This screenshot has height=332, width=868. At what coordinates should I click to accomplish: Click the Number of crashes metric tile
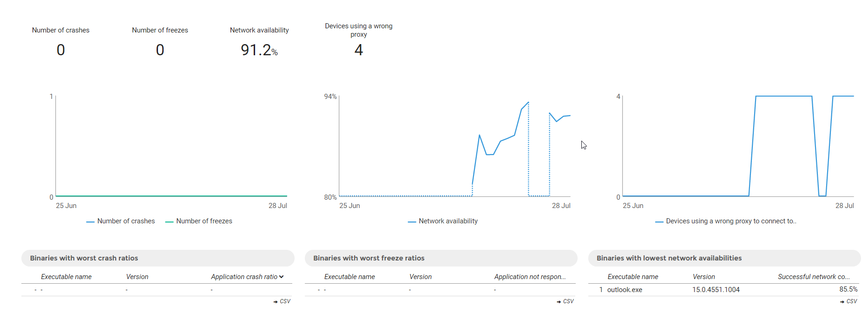pyautogui.click(x=60, y=42)
